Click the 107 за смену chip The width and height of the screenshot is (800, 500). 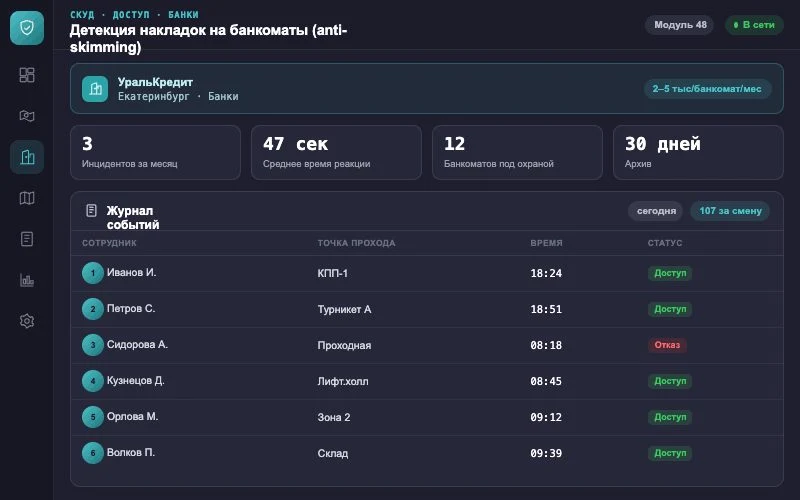[x=730, y=211]
